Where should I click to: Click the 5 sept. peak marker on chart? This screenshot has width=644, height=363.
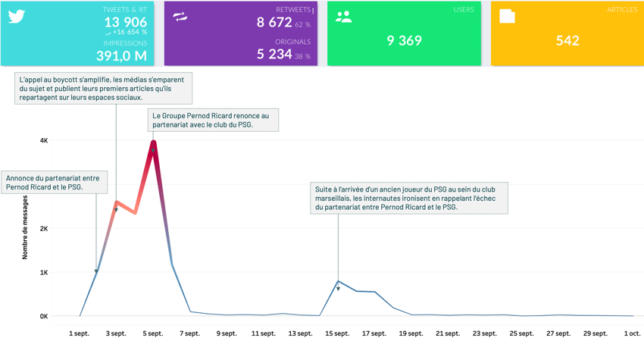point(153,151)
